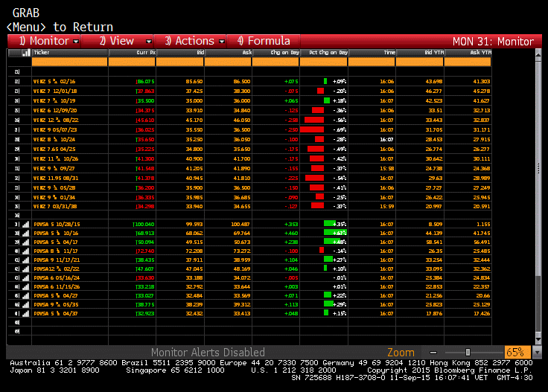Screen dimensions: 548x392
Task: Open the Monitor menu
Action: coord(44,41)
